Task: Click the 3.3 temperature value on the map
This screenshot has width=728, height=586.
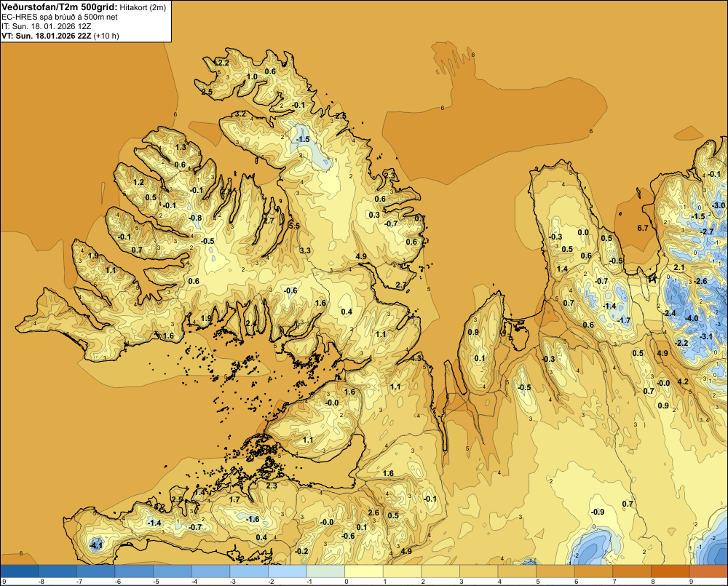Action: pyautogui.click(x=305, y=250)
